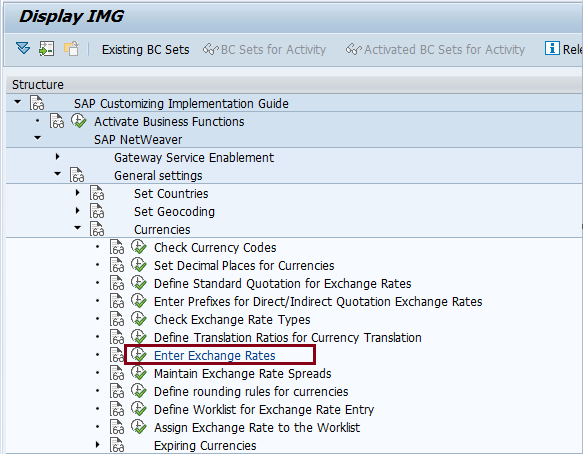The height and width of the screenshot is (454, 583).
Task: Click the Expand All toolbar icon
Action: [23, 49]
